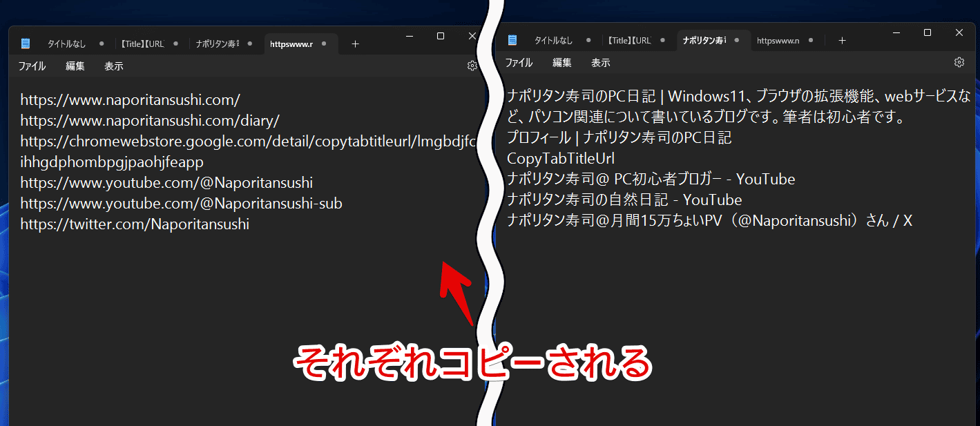980x426 pixels.
Task: Click the line https://www.youtube.com/@Naporitansushi
Action: (x=166, y=182)
